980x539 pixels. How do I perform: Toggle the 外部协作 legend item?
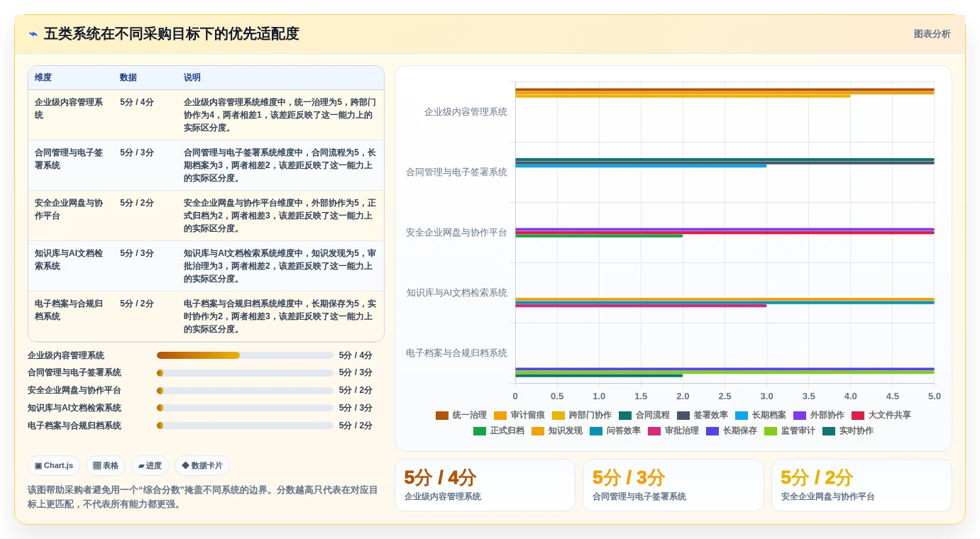click(x=819, y=415)
